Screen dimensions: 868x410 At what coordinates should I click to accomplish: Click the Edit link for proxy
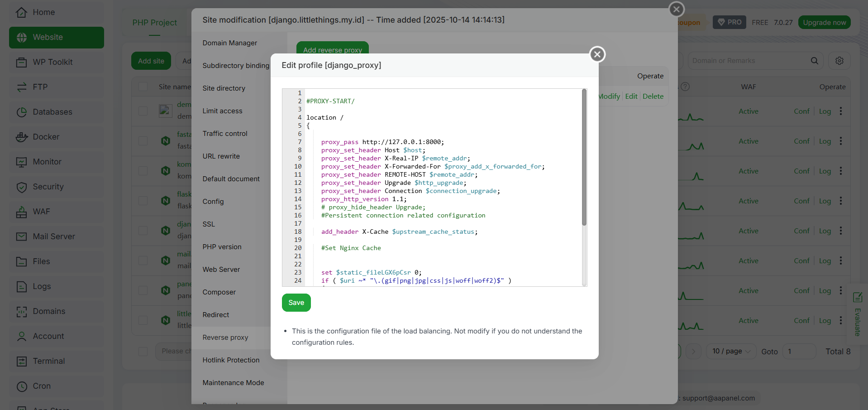coord(631,96)
